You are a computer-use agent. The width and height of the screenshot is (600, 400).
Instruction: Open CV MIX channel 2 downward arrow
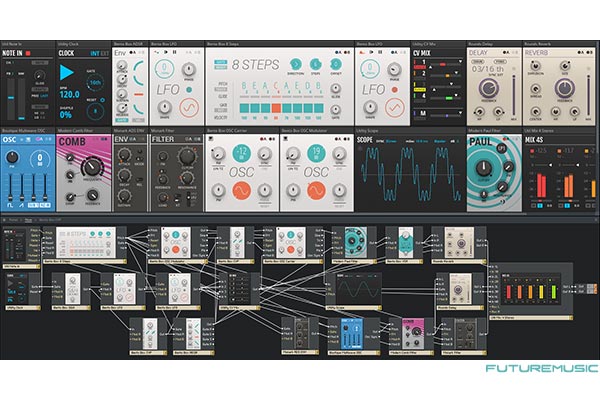(457, 73)
